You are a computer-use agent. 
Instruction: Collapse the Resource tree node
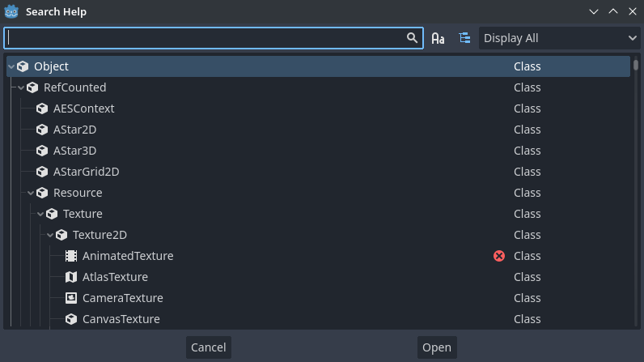31,193
